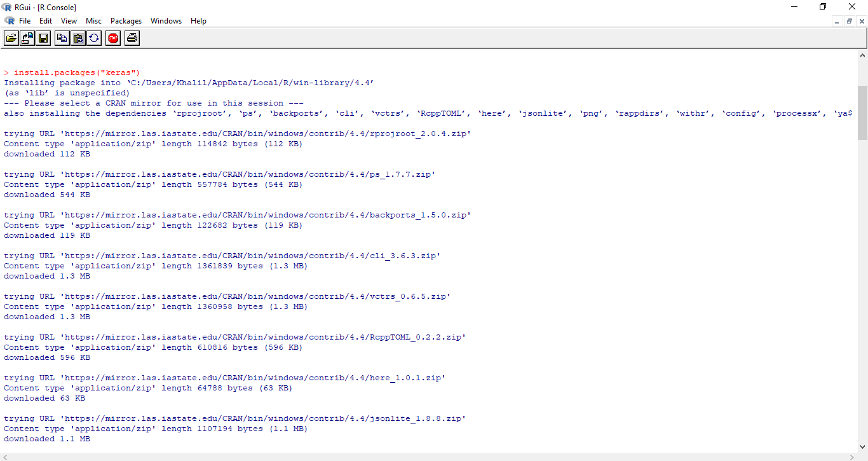Click the Print icon in the toolbar
868x461 pixels.
(132, 39)
